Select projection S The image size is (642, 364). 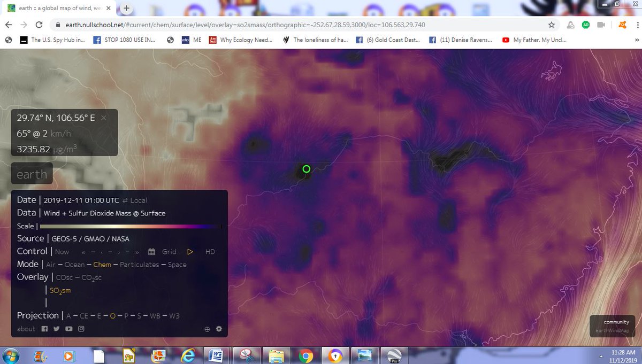pyautogui.click(x=139, y=316)
